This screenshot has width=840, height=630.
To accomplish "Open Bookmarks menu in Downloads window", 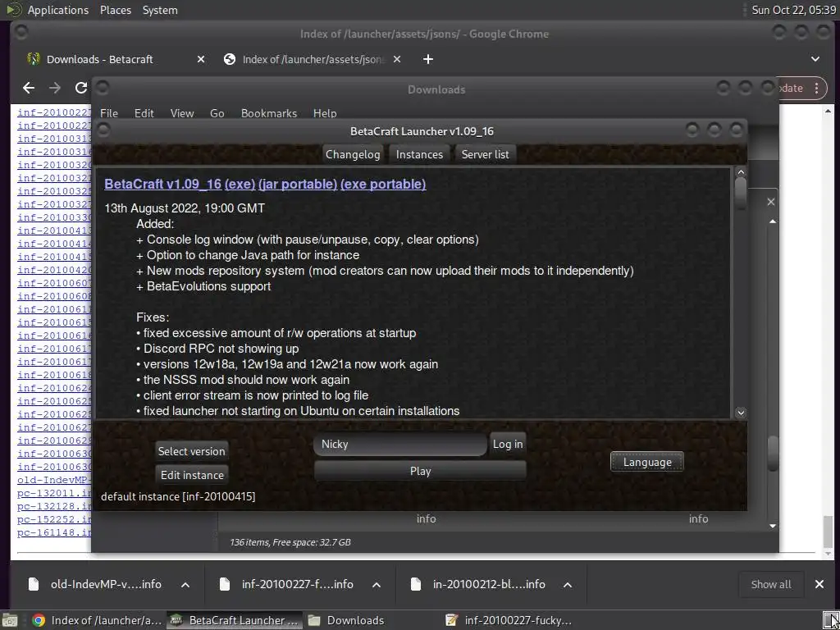I will coord(268,113).
